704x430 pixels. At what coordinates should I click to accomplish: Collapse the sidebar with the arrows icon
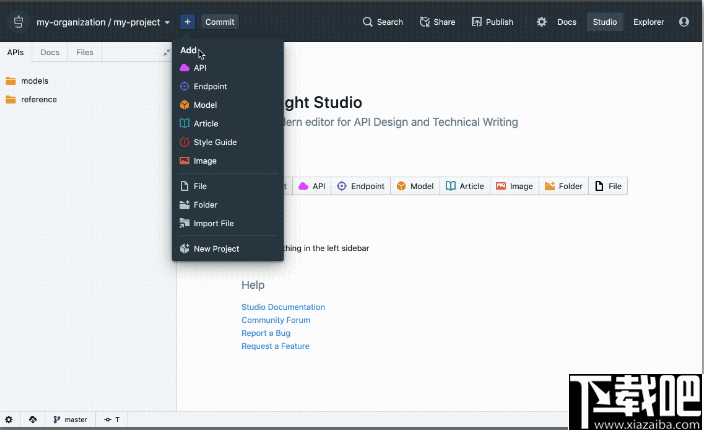[x=166, y=53]
